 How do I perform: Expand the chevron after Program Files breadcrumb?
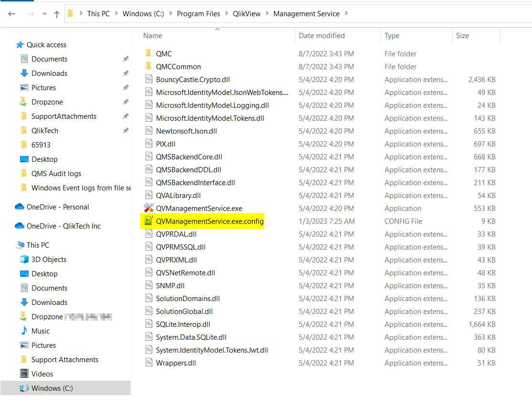coord(226,14)
